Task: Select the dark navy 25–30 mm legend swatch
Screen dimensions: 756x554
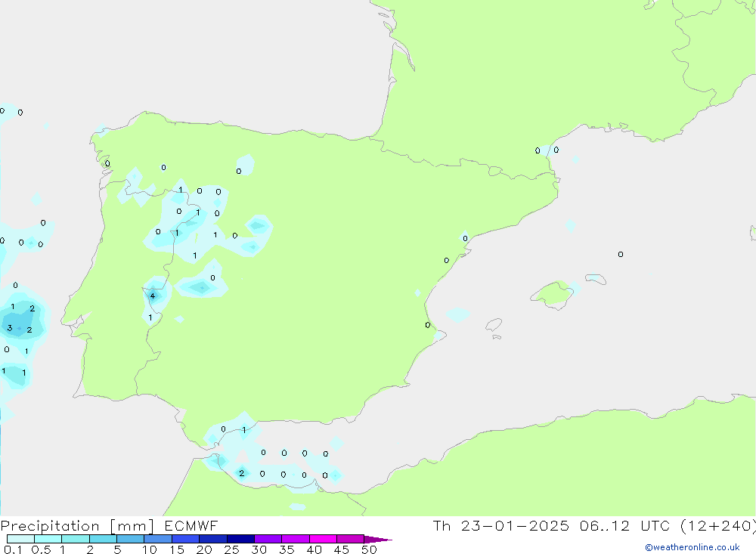Action: (240, 539)
